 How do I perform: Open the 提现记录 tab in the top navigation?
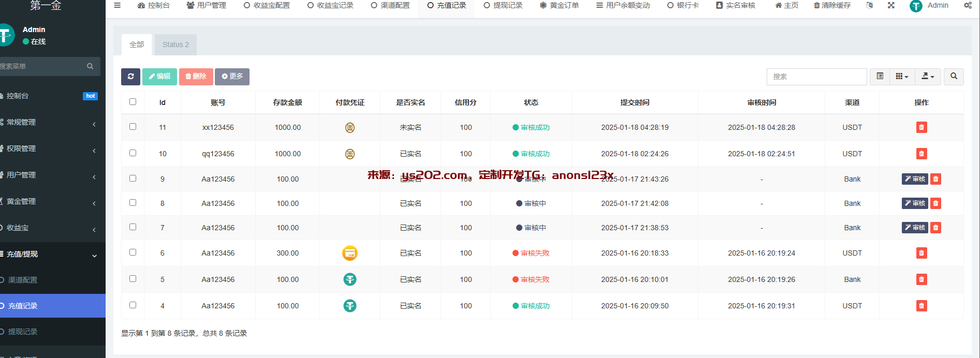(503, 5)
